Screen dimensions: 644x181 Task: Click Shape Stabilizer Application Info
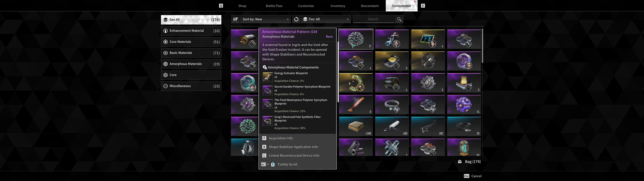[293, 147]
